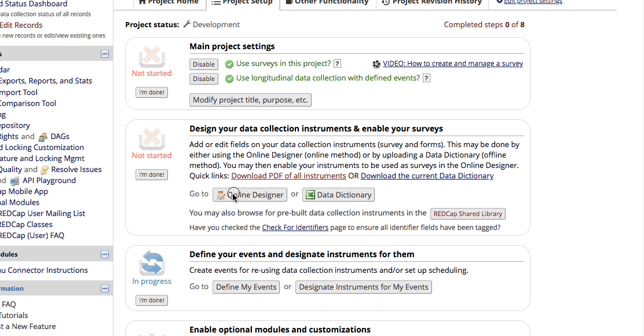Open the External Modules sidebar link
Image resolution: width=644 pixels, height=336 pixels.
coord(20,203)
